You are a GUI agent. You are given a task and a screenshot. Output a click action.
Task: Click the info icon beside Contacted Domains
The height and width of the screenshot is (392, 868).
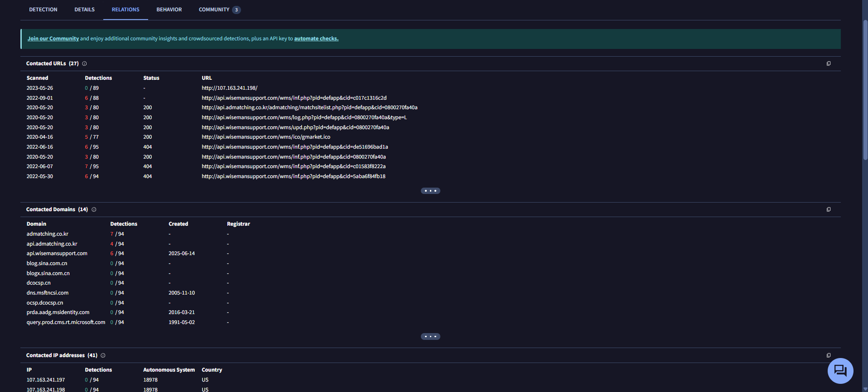[94, 210]
